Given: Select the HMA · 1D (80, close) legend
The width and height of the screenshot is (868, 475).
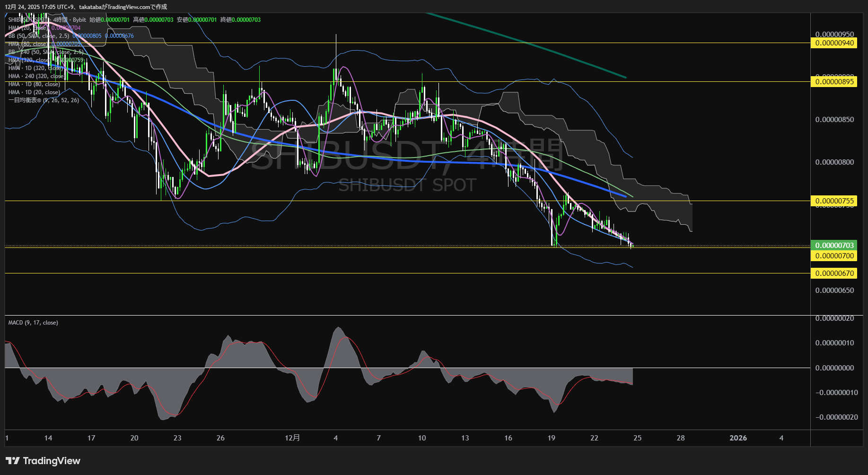Looking at the screenshot, I should (34, 84).
